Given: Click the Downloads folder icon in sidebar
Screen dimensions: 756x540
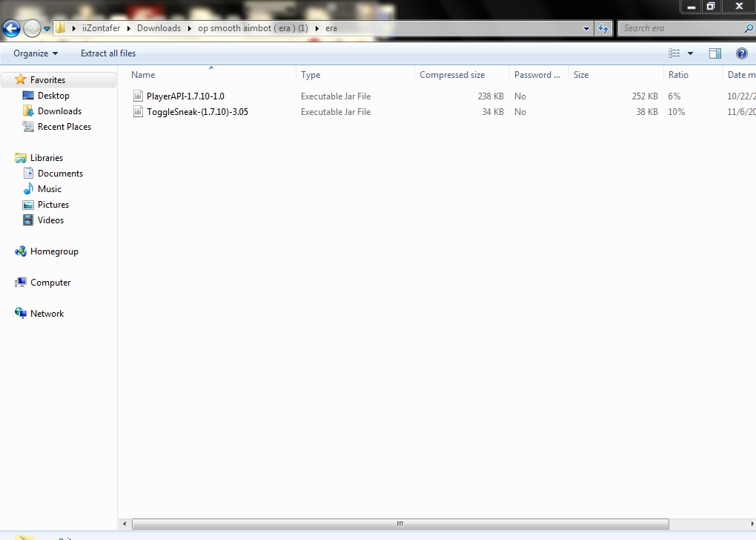Looking at the screenshot, I should [x=28, y=111].
